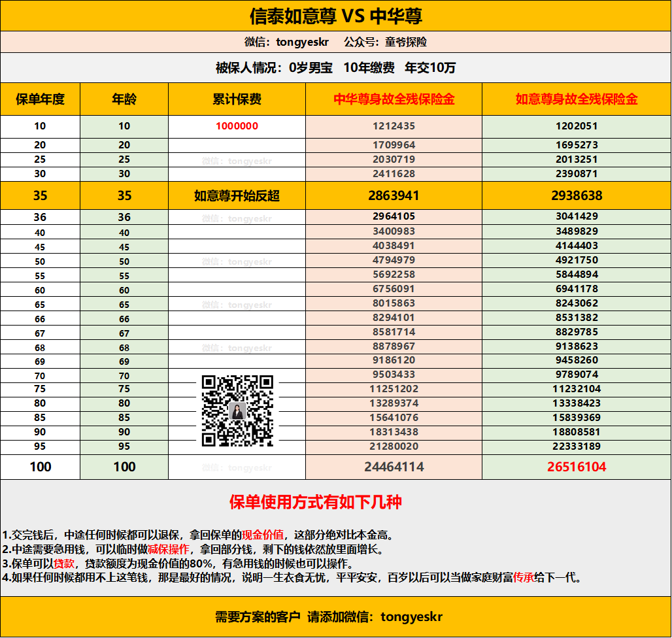Click the value 4921750
Image resolution: width=672 pixels, height=638 pixels.
click(x=577, y=260)
